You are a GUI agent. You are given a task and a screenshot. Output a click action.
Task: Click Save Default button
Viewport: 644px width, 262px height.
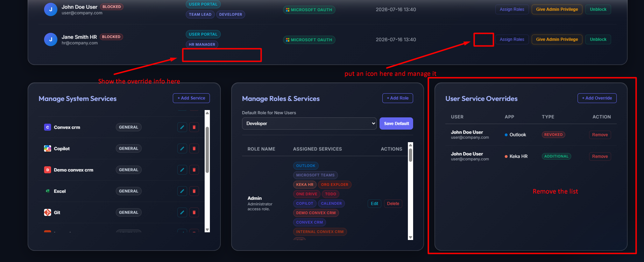pos(396,123)
